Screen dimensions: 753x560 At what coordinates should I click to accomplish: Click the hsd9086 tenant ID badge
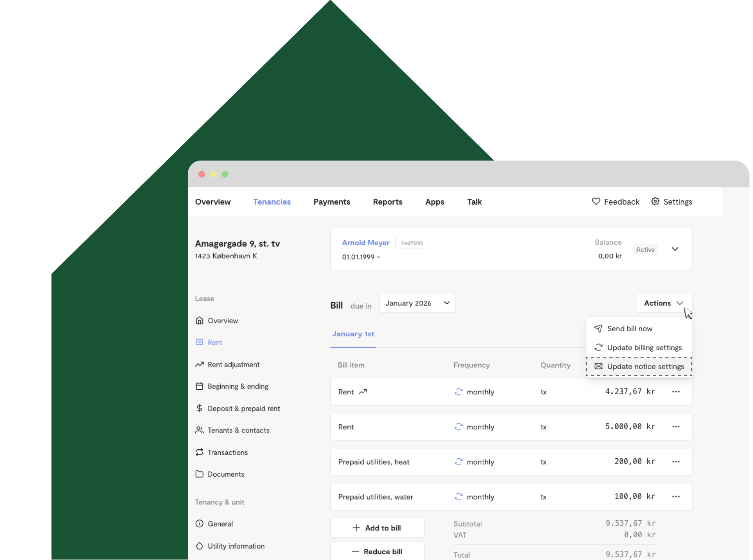pos(412,242)
